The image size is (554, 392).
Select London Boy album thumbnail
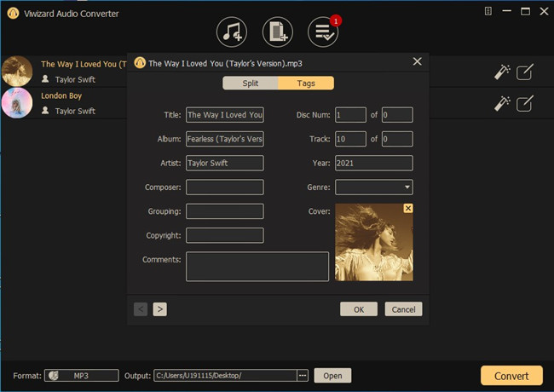point(17,103)
